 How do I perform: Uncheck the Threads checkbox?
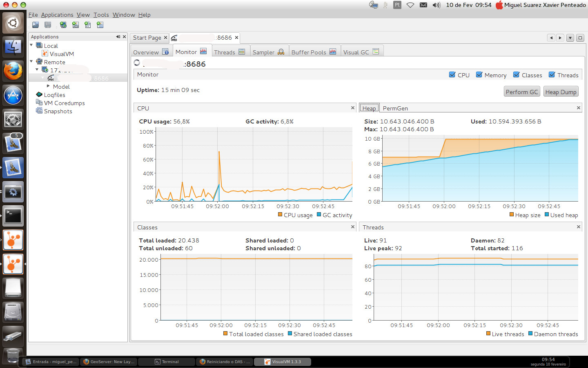[x=552, y=75]
